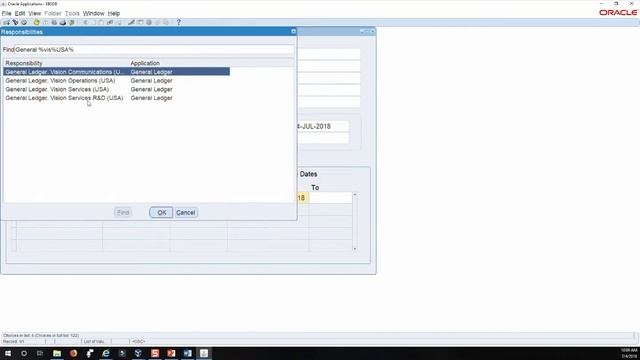Click the ORACLE logo
The height and width of the screenshot is (360, 640).
pos(618,13)
